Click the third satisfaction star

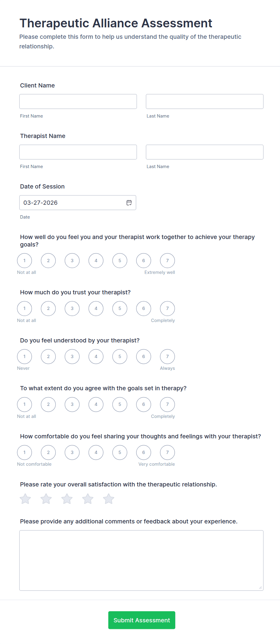[67, 499]
